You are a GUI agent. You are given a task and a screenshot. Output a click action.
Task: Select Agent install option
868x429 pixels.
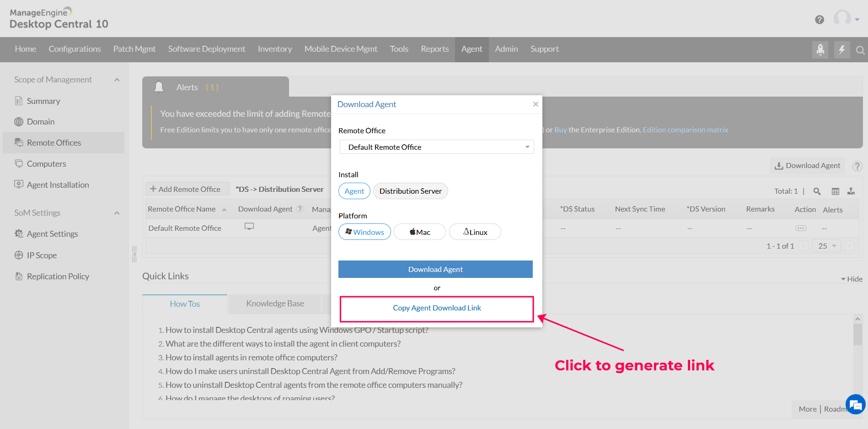pyautogui.click(x=354, y=191)
